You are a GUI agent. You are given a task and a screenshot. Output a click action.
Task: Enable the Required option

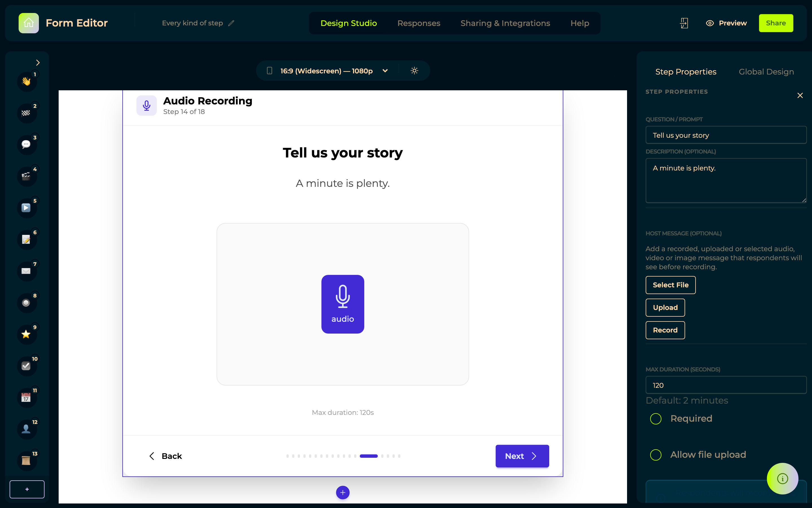(x=656, y=419)
